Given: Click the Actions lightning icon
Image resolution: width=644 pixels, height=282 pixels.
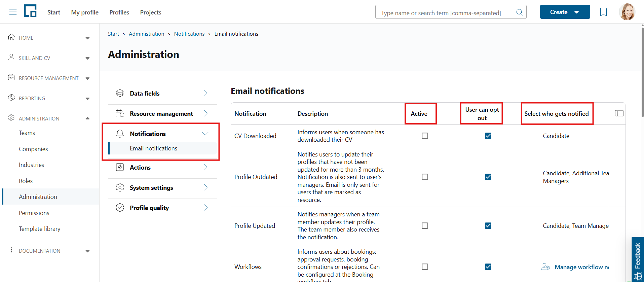Looking at the screenshot, I should [x=120, y=167].
